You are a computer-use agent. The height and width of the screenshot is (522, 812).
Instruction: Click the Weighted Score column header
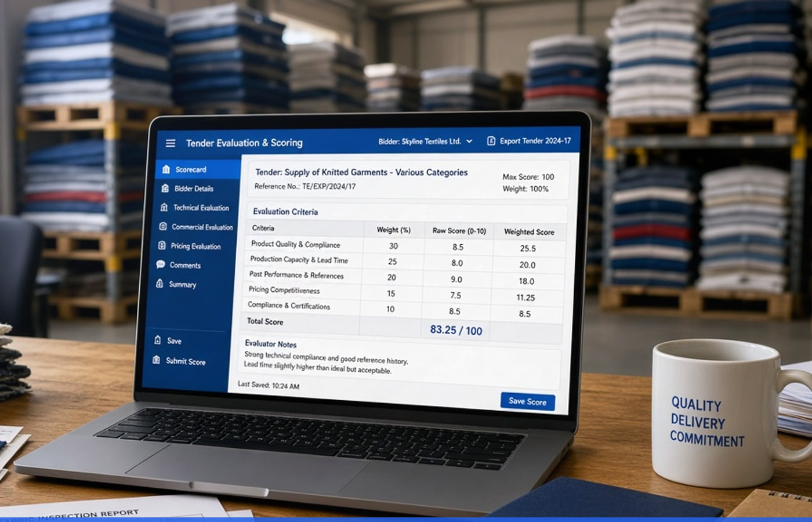click(x=529, y=232)
